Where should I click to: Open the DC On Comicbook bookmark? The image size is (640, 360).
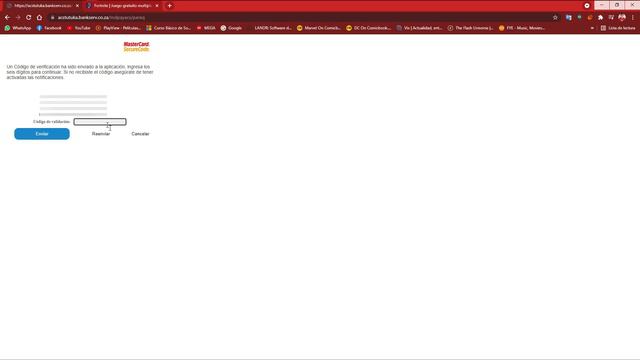[368, 28]
